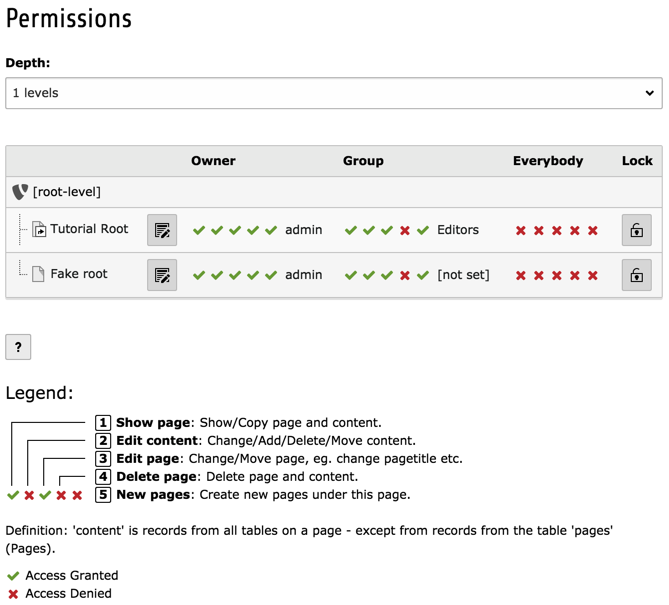The width and height of the screenshot is (669, 605).
Task: Select the Fake root tree entry
Action: point(79,274)
